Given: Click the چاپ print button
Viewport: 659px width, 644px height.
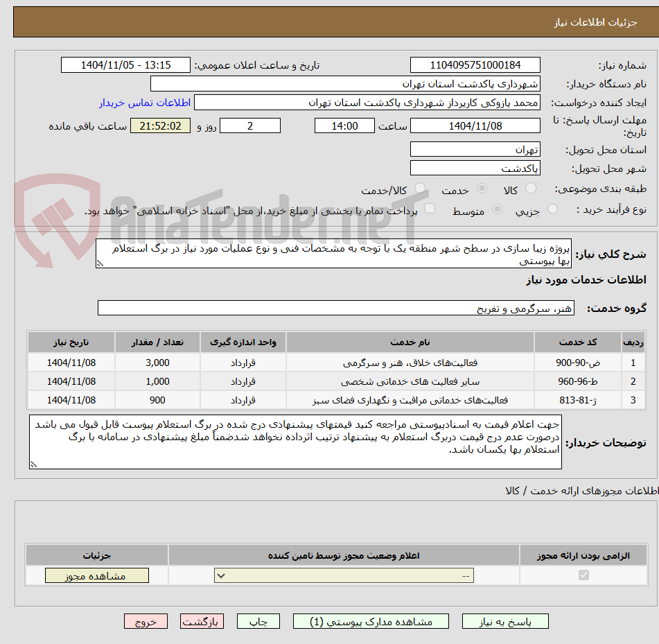Looking at the screenshot, I should click(x=258, y=621).
